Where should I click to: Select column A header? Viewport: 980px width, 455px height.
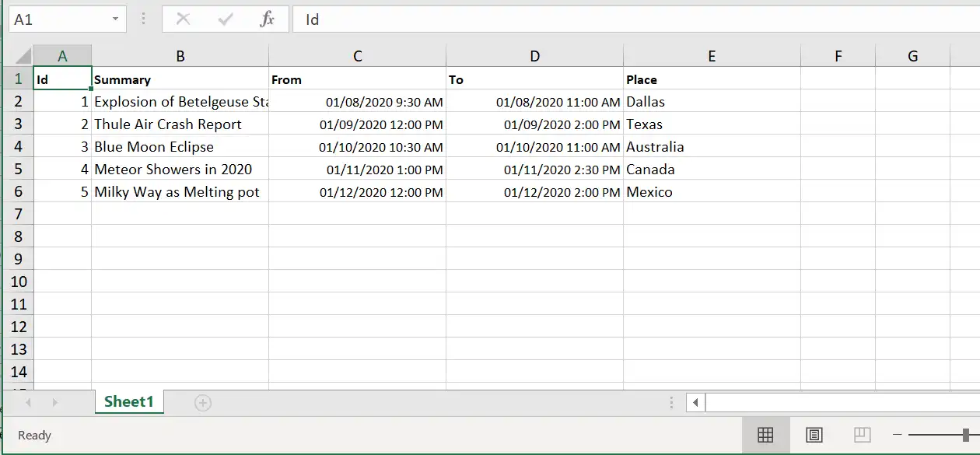(63, 56)
